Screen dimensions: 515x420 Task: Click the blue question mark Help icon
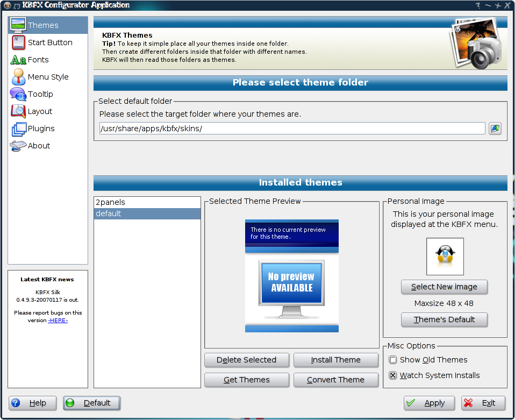pyautogui.click(x=16, y=403)
